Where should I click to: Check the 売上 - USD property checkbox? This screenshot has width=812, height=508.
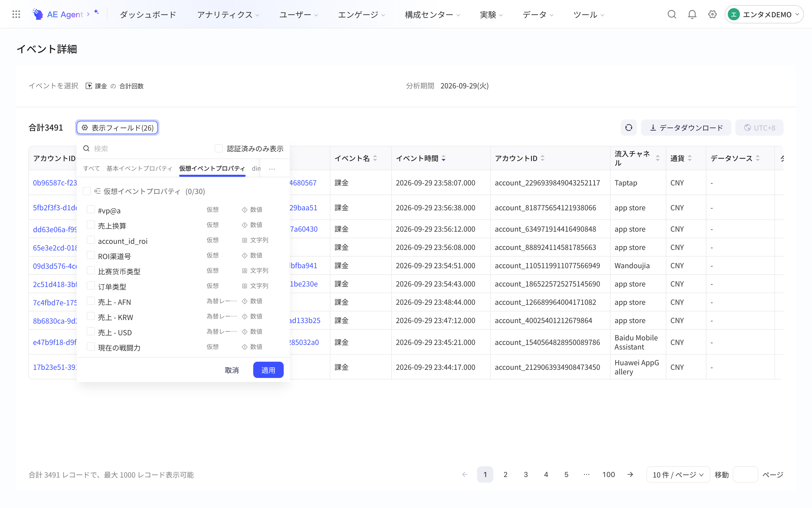91,331
